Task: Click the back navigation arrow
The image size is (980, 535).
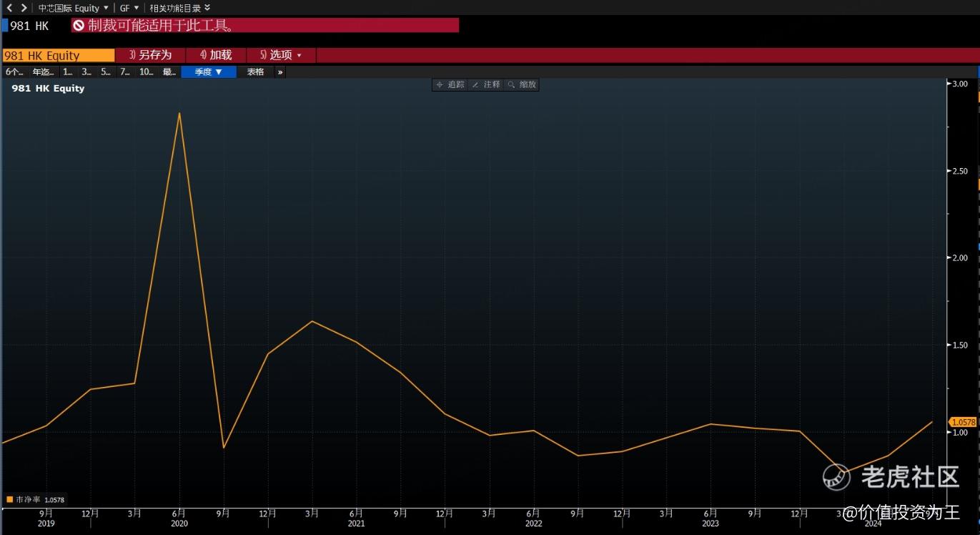Action: coord(9,8)
